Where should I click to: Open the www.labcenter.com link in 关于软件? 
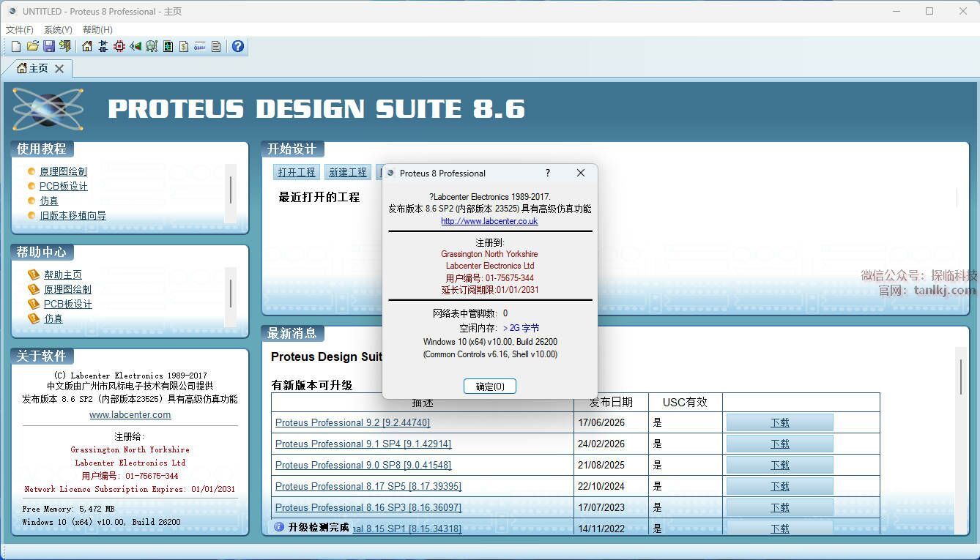click(130, 414)
